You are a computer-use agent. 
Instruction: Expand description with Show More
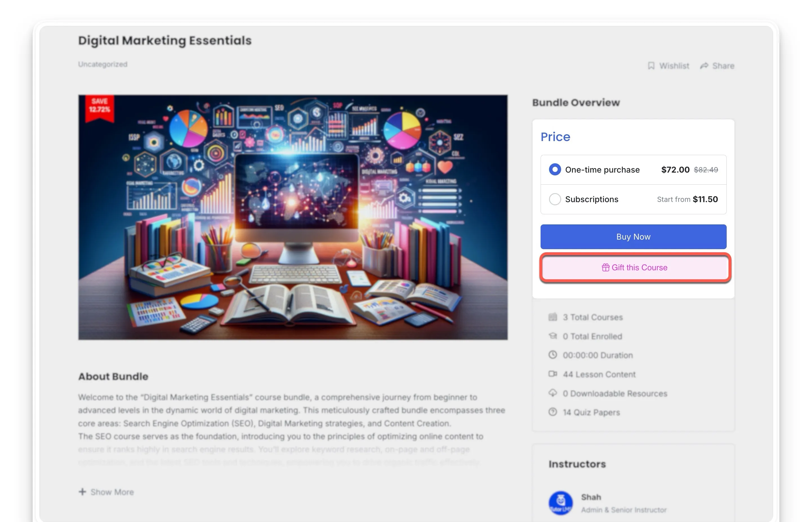tap(106, 492)
